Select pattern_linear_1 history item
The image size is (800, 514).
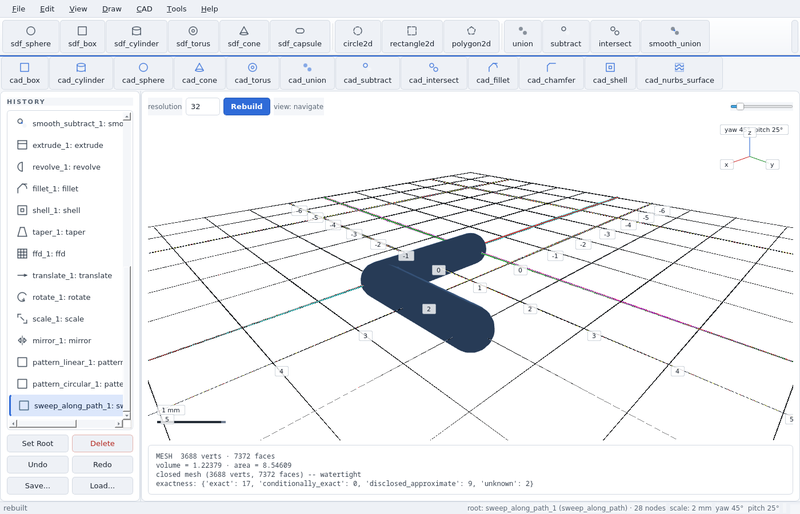click(66, 362)
